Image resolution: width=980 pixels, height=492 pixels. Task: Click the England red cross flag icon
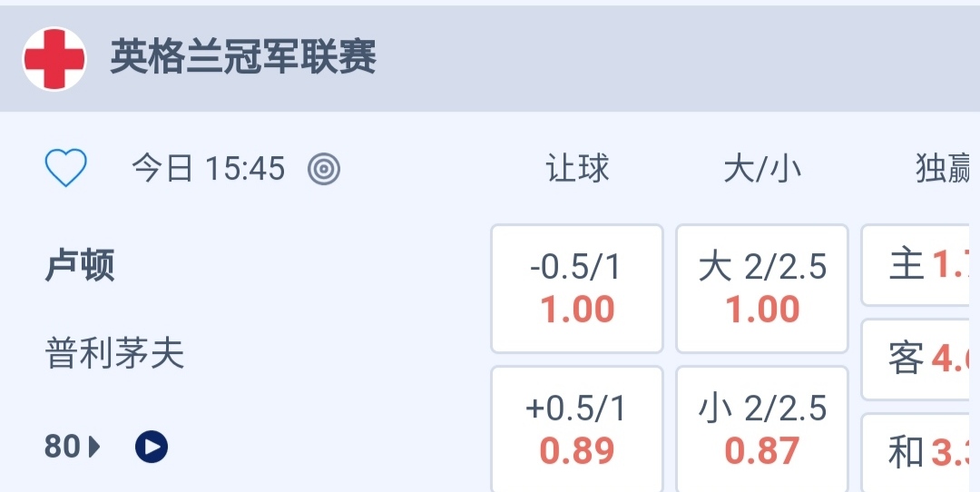(54, 59)
